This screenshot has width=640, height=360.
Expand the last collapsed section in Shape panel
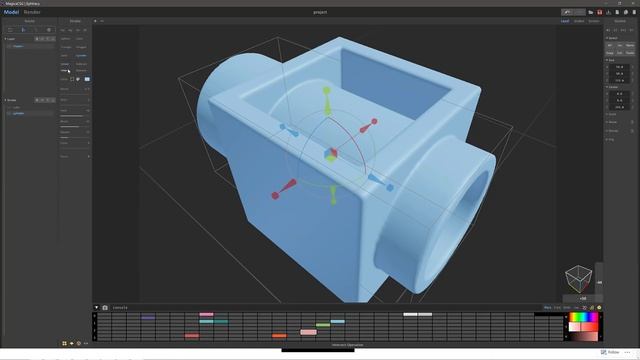[75, 156]
